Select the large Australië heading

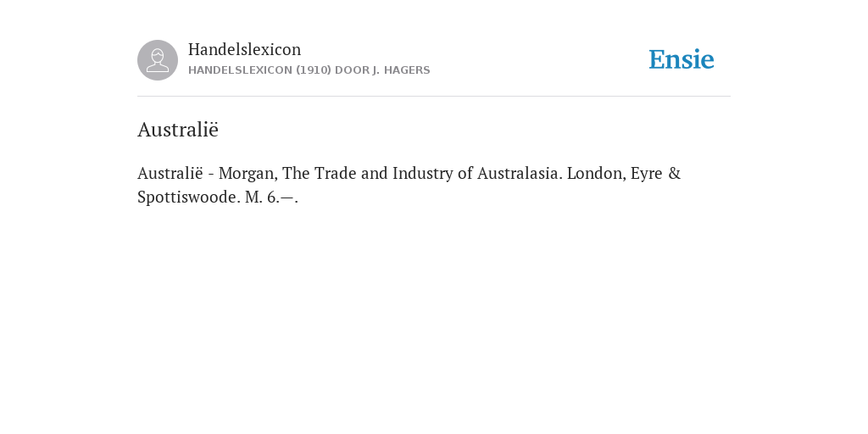click(x=178, y=130)
